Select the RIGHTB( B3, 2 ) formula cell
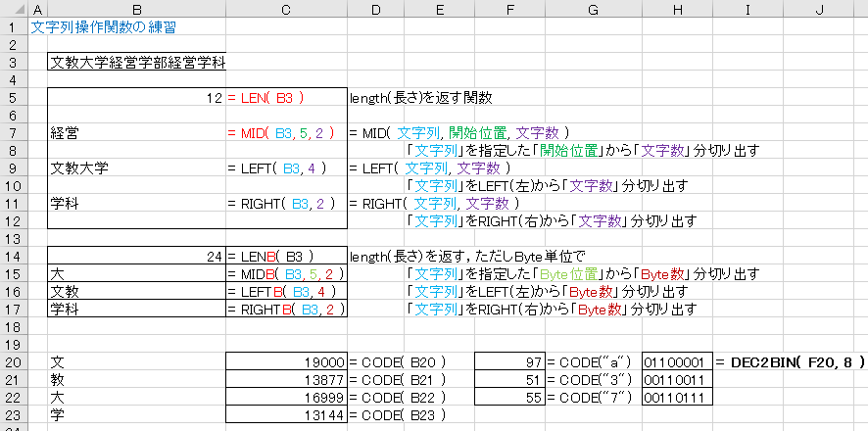This screenshot has height=431, width=868. click(x=286, y=309)
